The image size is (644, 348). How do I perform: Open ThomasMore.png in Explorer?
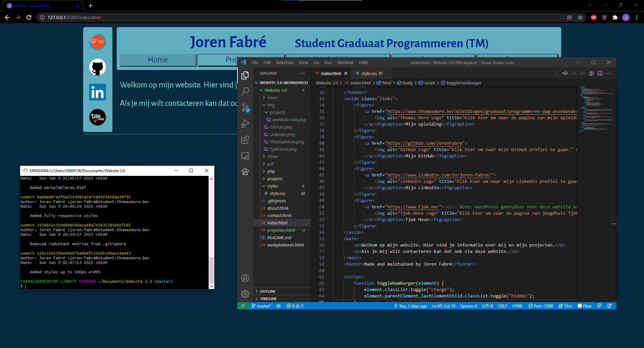(x=282, y=142)
